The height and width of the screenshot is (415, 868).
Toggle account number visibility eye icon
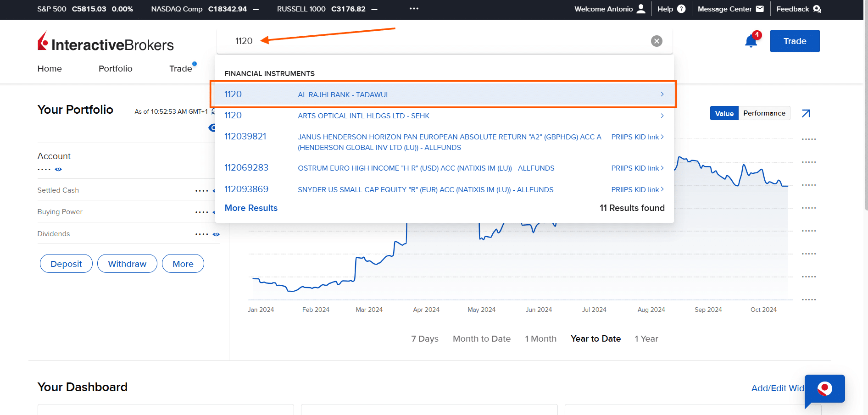(58, 169)
